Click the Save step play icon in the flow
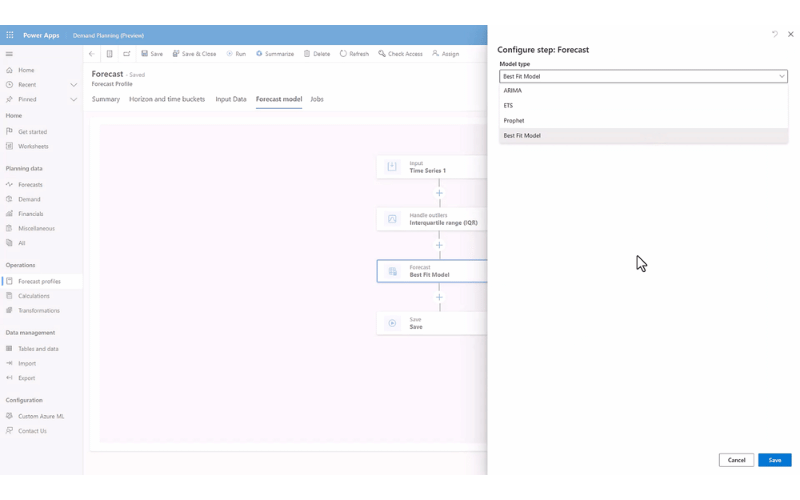This screenshot has width=800, height=500. pos(392,323)
